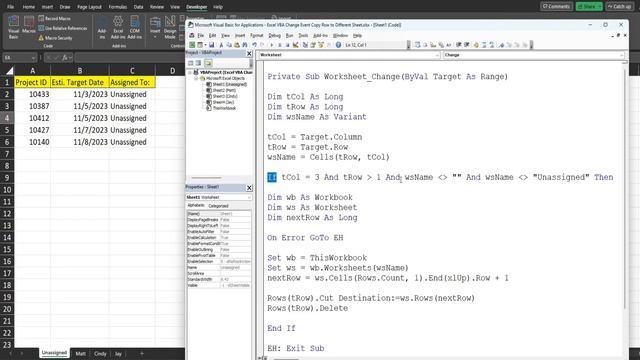Open the Change procedure dropdown in code window
Viewport: 640px width, 360px height.
click(x=622, y=55)
